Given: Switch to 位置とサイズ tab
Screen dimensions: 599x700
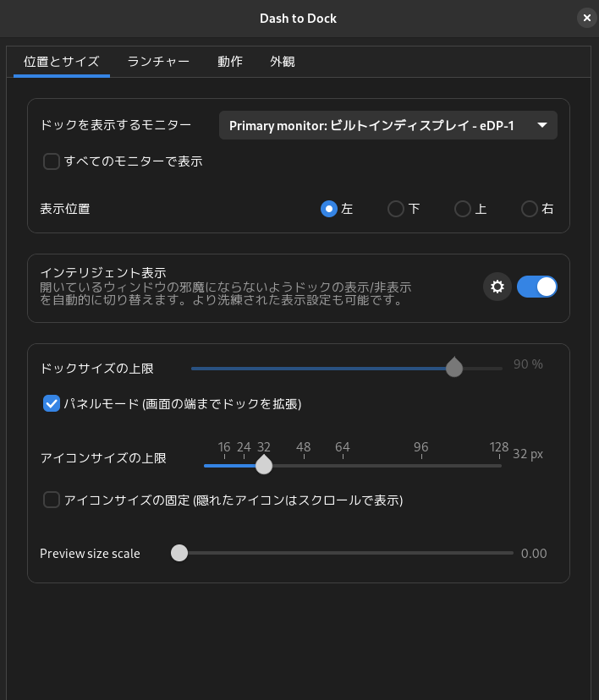Looking at the screenshot, I should 62,62.
